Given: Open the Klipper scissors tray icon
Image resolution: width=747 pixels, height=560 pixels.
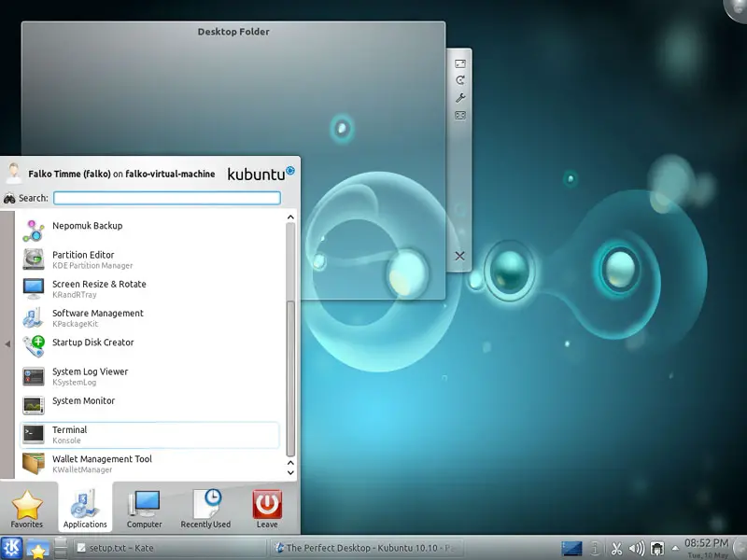Looking at the screenshot, I should click(616, 549).
